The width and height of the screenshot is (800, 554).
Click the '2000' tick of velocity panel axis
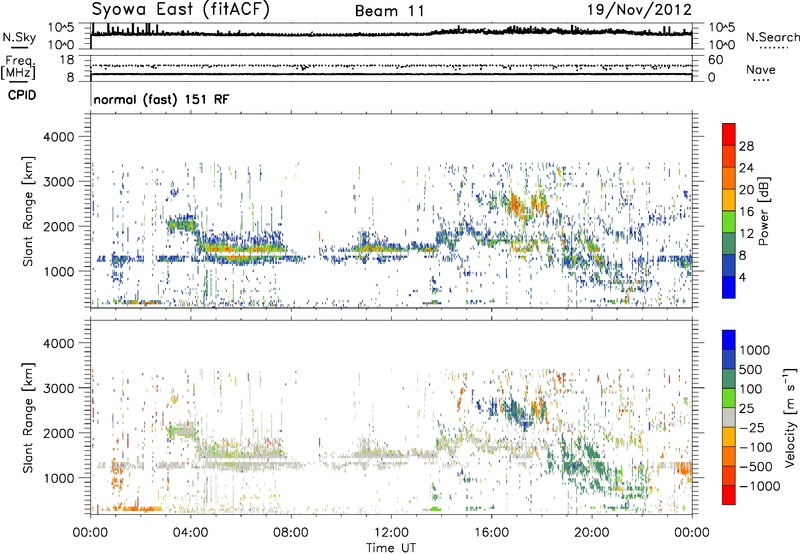(58, 433)
